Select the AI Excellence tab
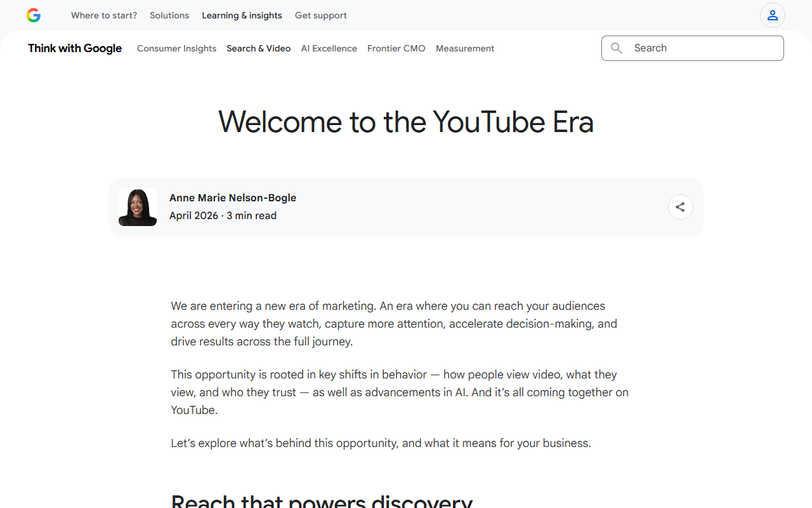812x508 pixels. [x=329, y=48]
